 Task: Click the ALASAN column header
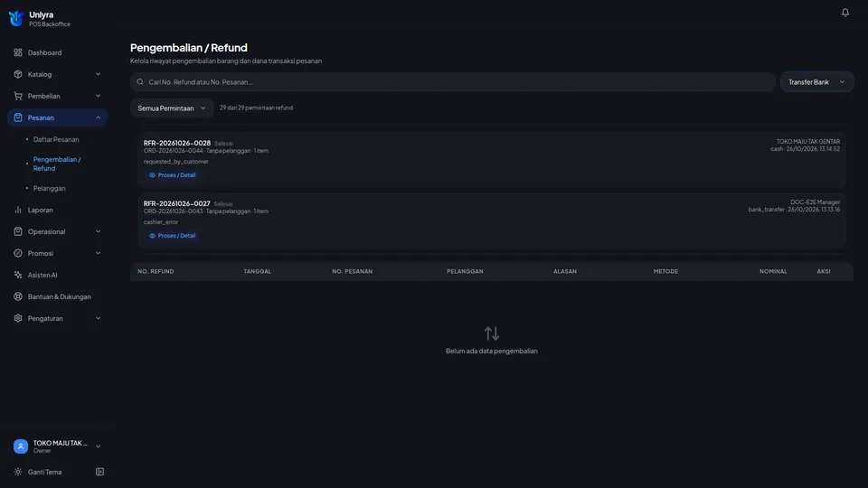[564, 271]
